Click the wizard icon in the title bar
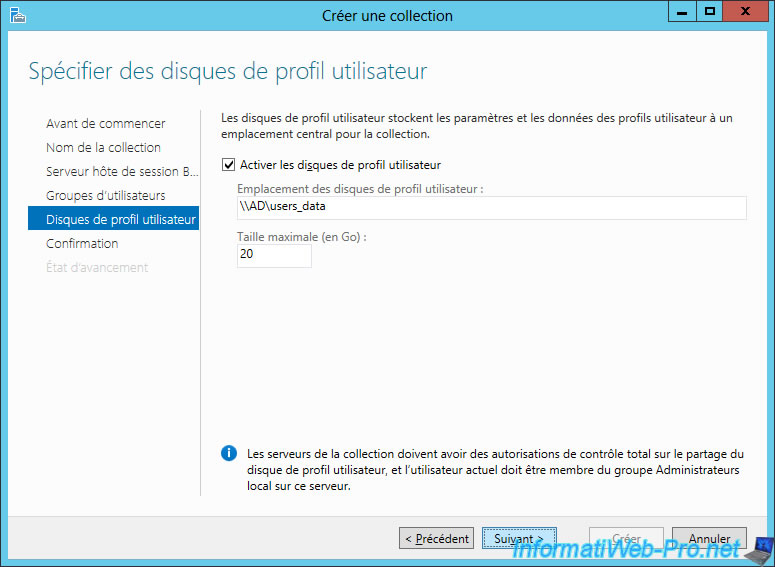This screenshot has width=775, height=567. coord(17,15)
